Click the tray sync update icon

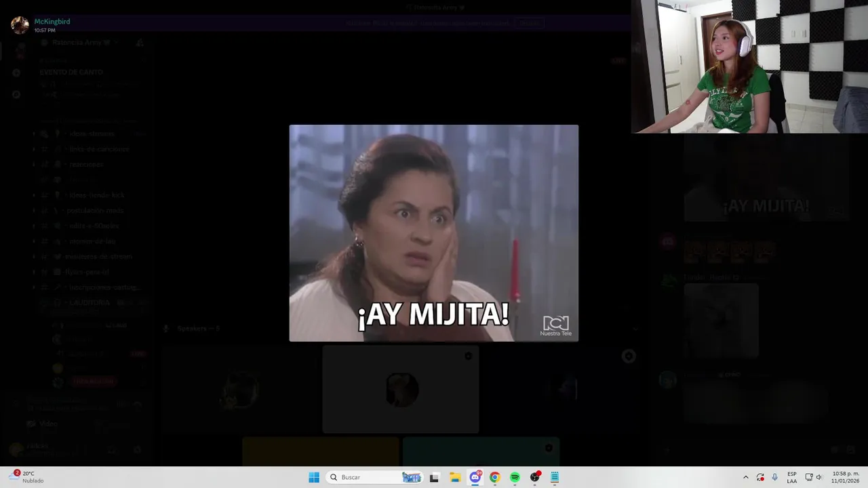[760, 477]
